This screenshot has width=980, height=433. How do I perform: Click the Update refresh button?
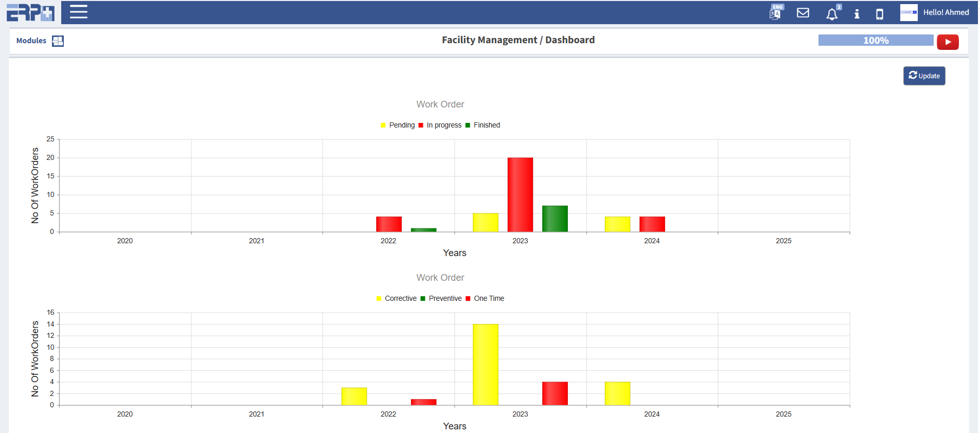point(924,76)
